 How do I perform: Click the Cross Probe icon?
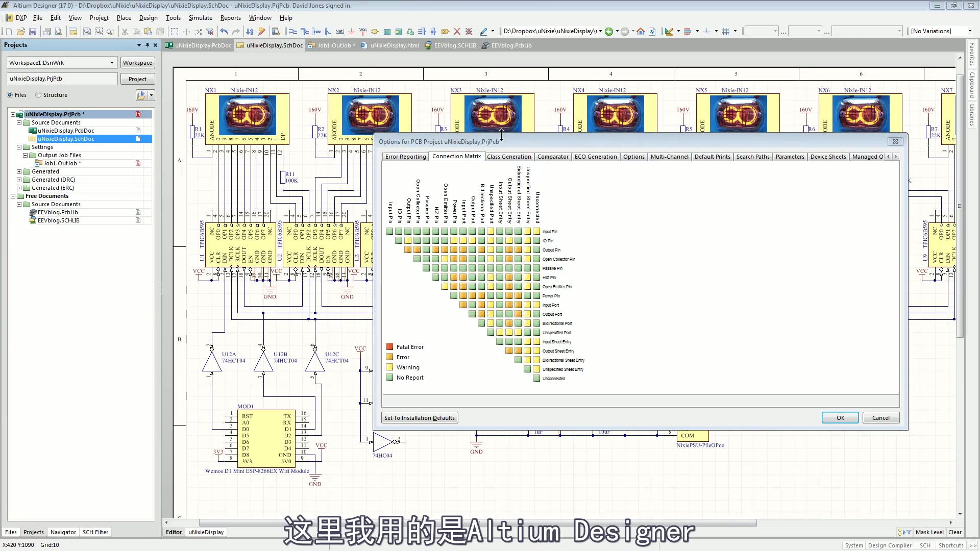point(262,32)
